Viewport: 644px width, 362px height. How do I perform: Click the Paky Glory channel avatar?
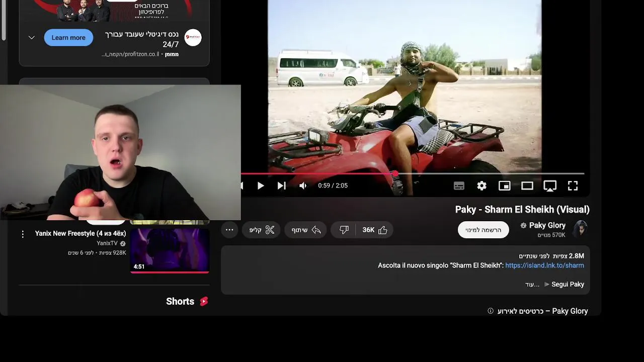[580, 229]
